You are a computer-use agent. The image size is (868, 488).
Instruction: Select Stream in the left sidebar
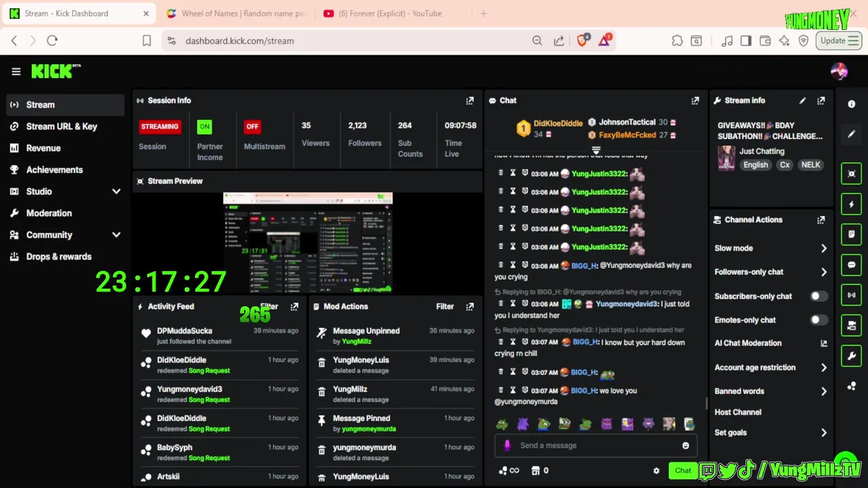click(65, 104)
